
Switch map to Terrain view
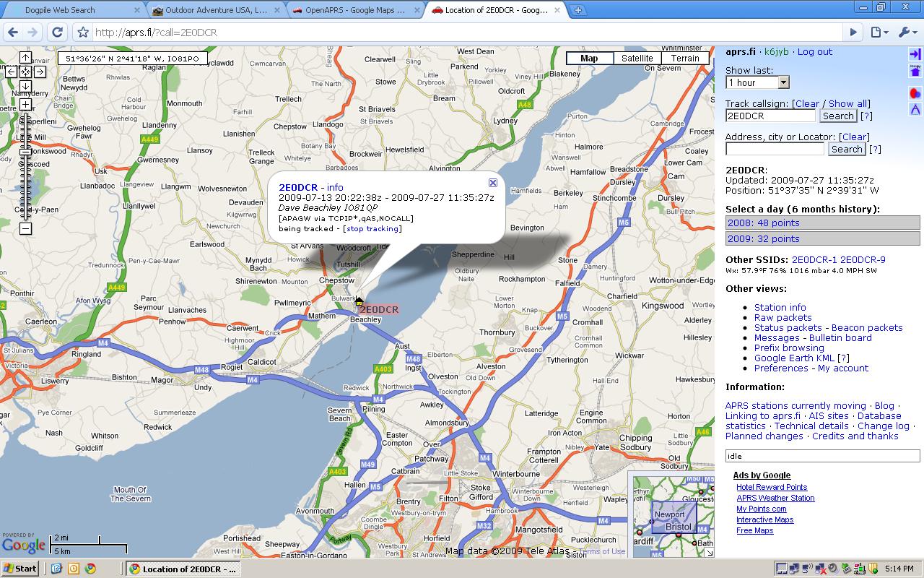click(684, 59)
